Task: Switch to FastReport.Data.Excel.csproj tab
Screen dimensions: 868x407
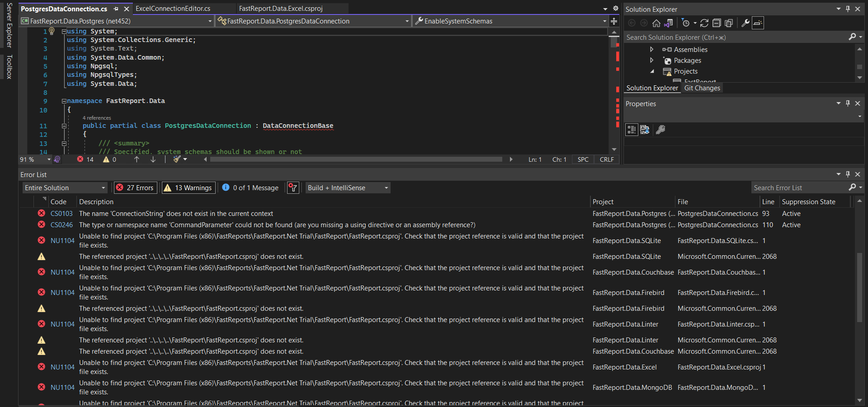Action: (281, 9)
